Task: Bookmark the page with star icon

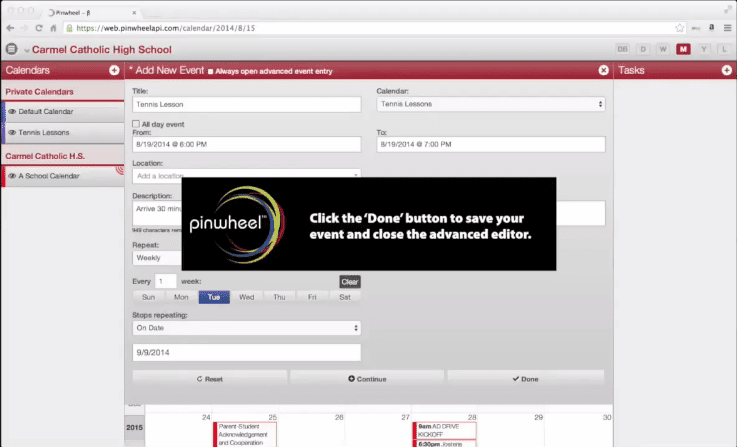Action: coord(680,28)
